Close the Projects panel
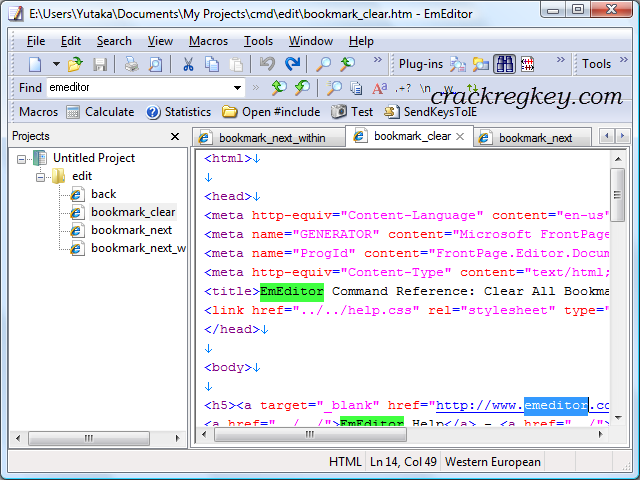This screenshot has width=640, height=480. (175, 136)
